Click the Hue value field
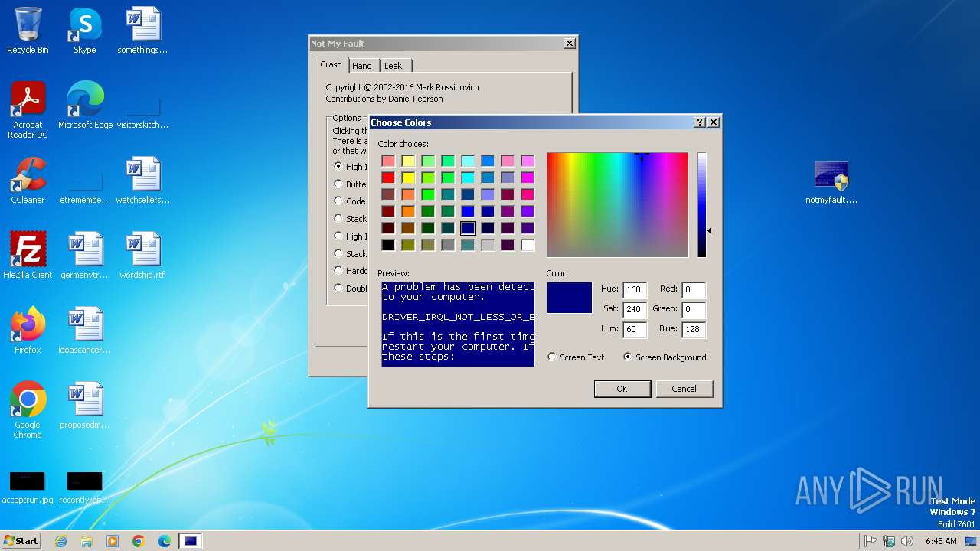Viewport: 980px width, 551px height. (x=635, y=290)
